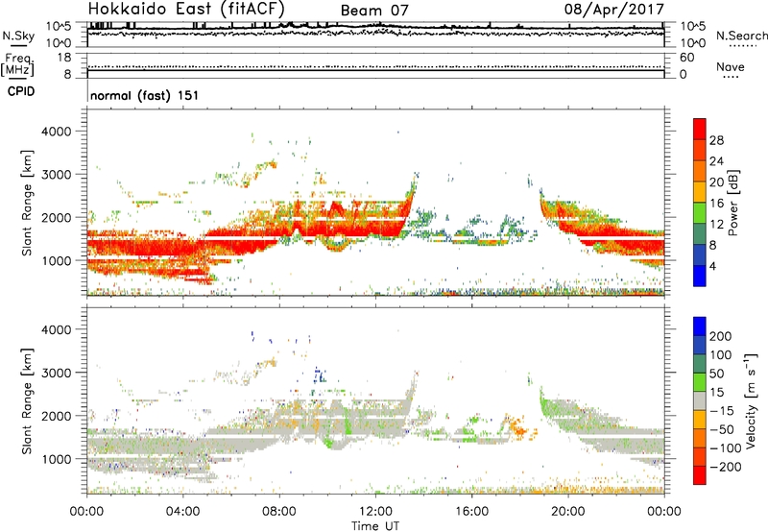Click the '1000' tick on velocity panel

[x=56, y=459]
